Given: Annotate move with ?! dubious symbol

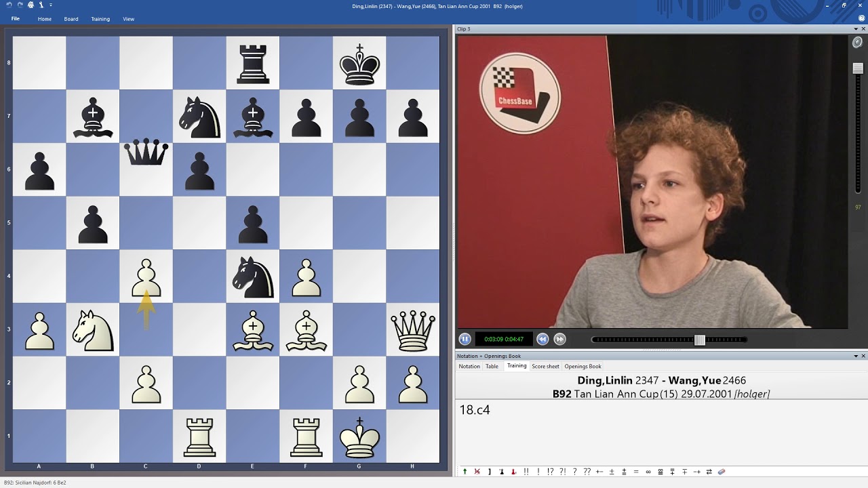Looking at the screenshot, I should click(x=563, y=472).
